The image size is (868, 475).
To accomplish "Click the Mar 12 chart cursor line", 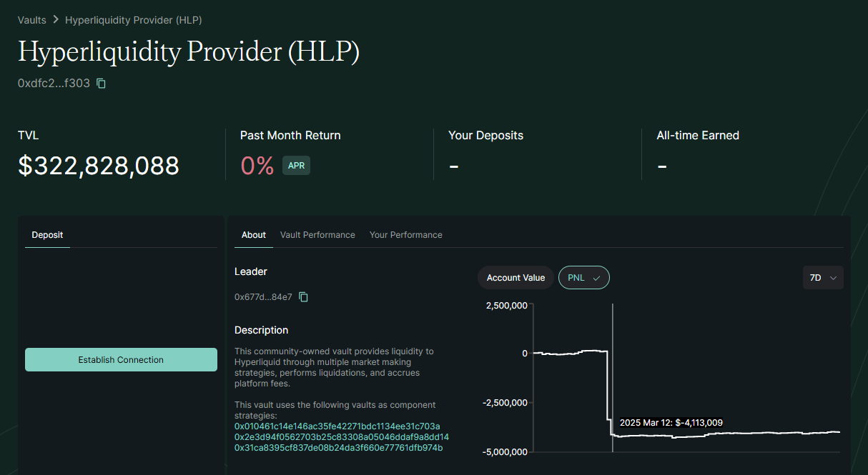I will point(613,377).
